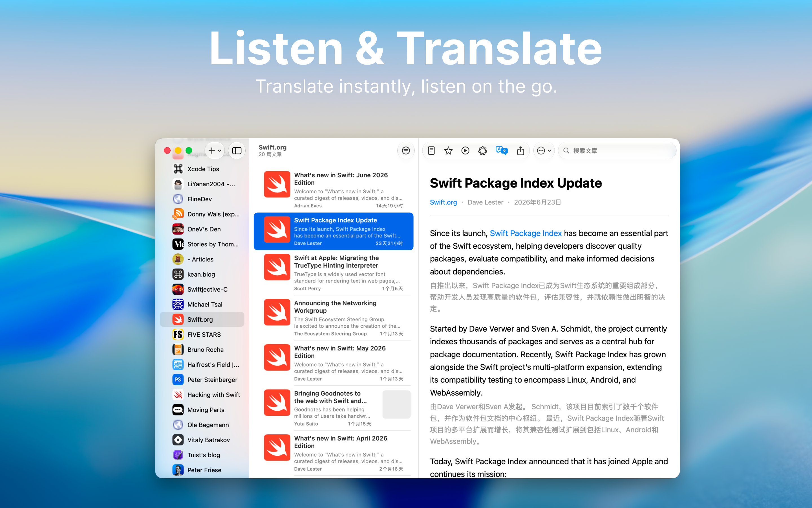Open the Swift.org source link
812x508 pixels.
point(443,202)
